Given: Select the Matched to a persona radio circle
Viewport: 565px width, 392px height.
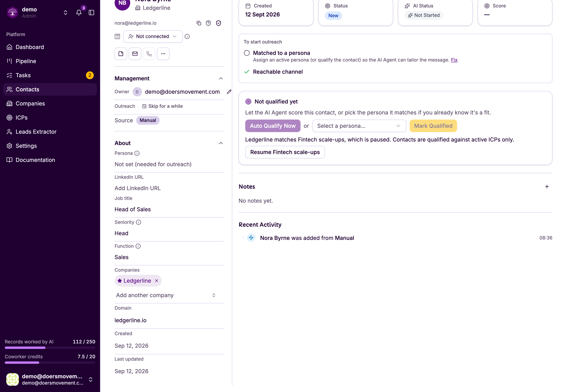Looking at the screenshot, I should 247,53.
